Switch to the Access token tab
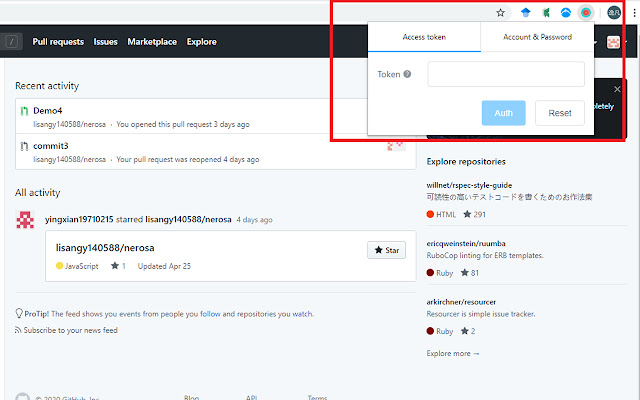This screenshot has height=400, width=640. 424,37
